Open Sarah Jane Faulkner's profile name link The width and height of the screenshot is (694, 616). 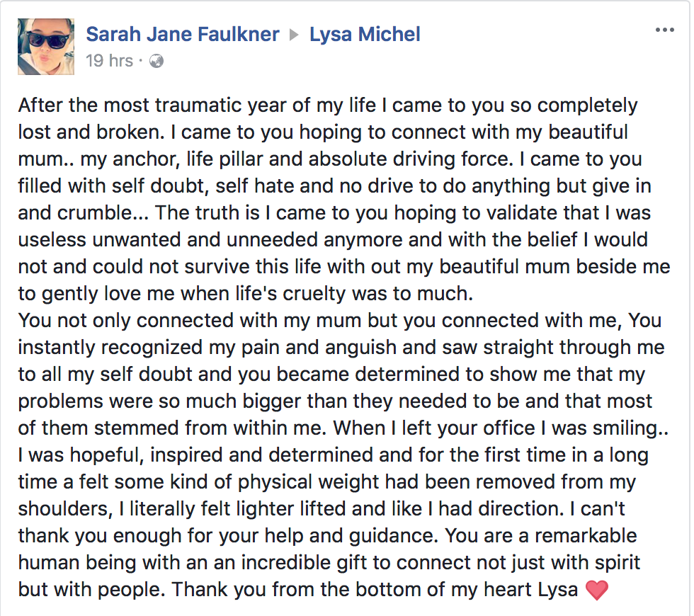[183, 35]
